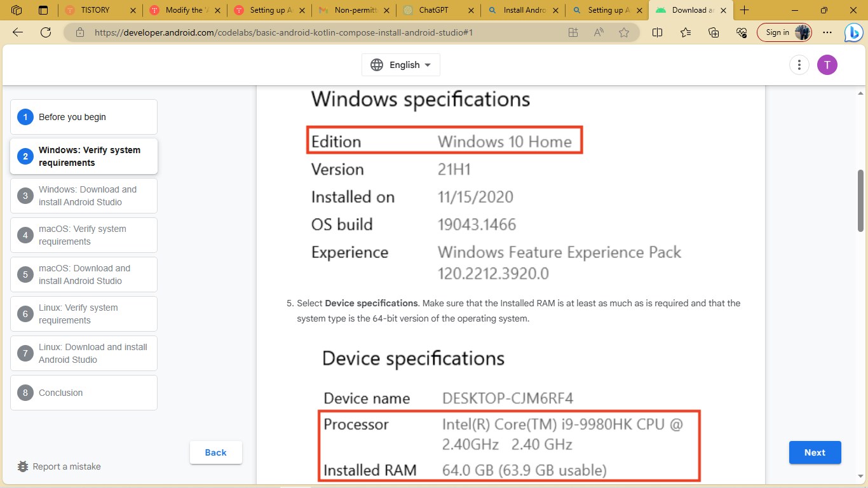Open Edge settings and more menu
The height and width of the screenshot is (488, 868).
coord(827,32)
